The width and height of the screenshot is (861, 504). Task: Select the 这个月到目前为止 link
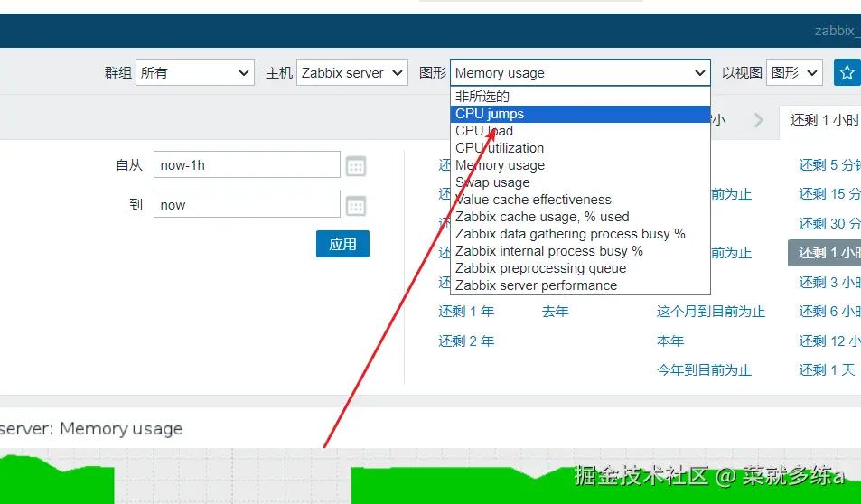pos(710,312)
